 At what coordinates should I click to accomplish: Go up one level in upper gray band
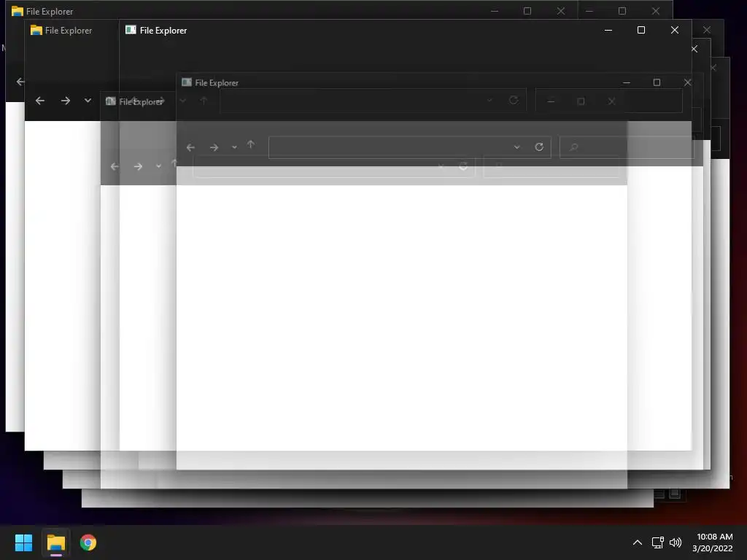(x=251, y=144)
